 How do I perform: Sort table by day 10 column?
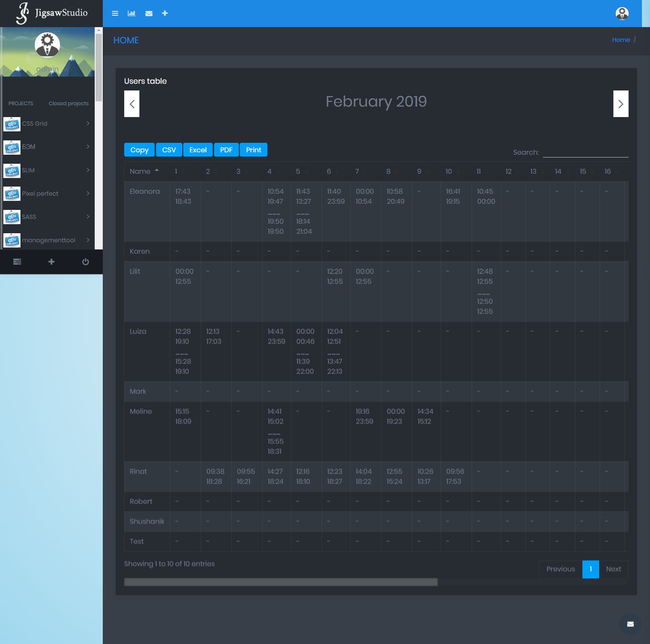[456, 171]
